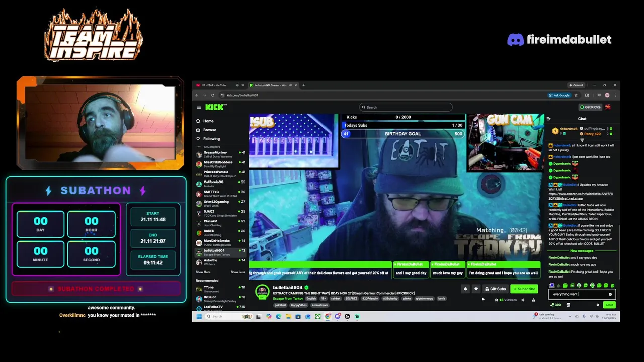Image resolution: width=644 pixels, height=362 pixels.
Task: Click the green Subscribe button
Action: tap(524, 289)
